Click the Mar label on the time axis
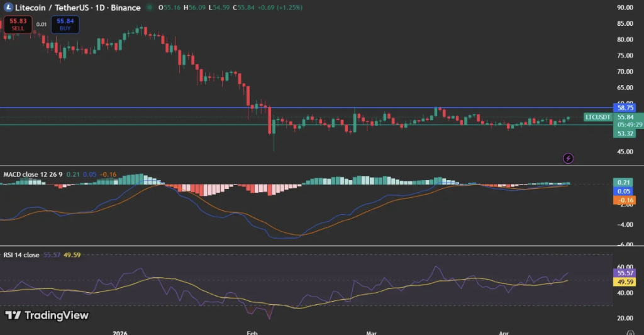 click(x=371, y=332)
